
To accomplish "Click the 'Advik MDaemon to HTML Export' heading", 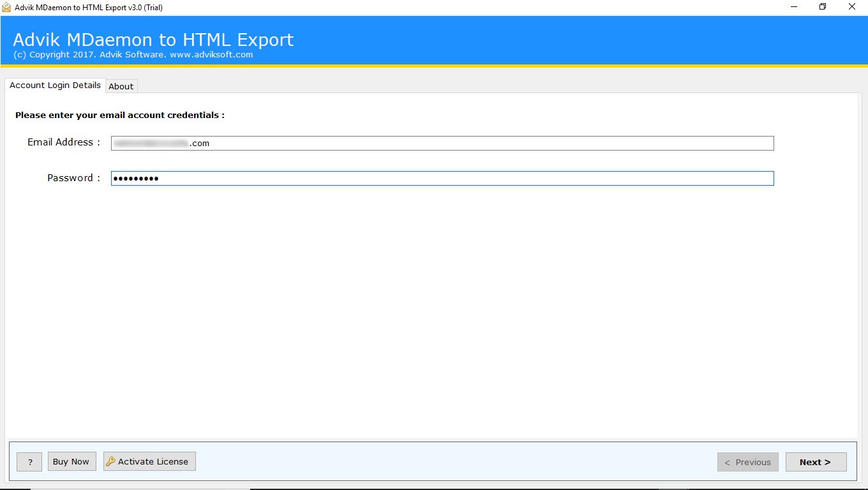I will click(x=153, y=40).
